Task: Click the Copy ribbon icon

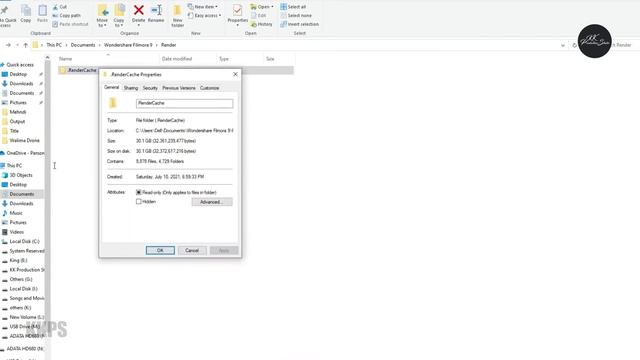Action: (x=26, y=13)
